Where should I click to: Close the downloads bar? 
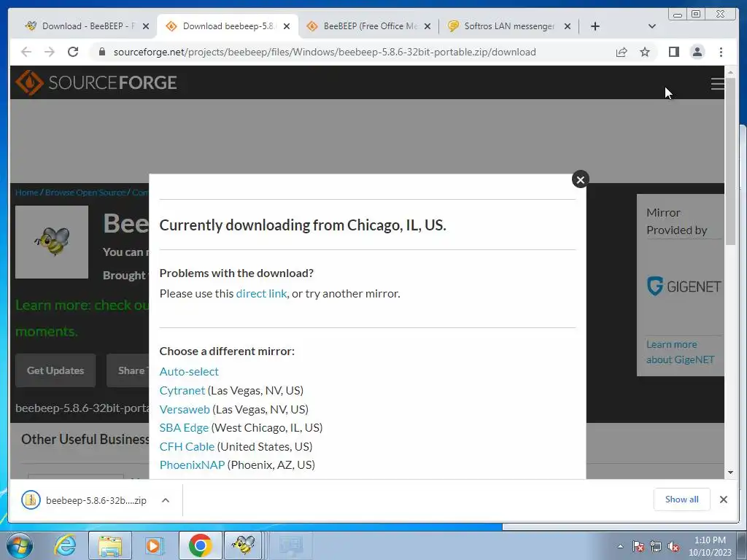pyautogui.click(x=724, y=499)
